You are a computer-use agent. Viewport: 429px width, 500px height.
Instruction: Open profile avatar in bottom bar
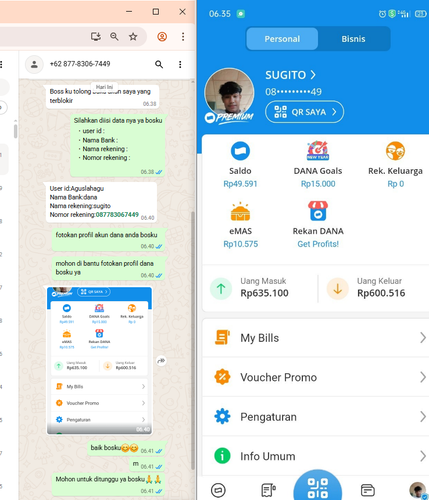417,490
